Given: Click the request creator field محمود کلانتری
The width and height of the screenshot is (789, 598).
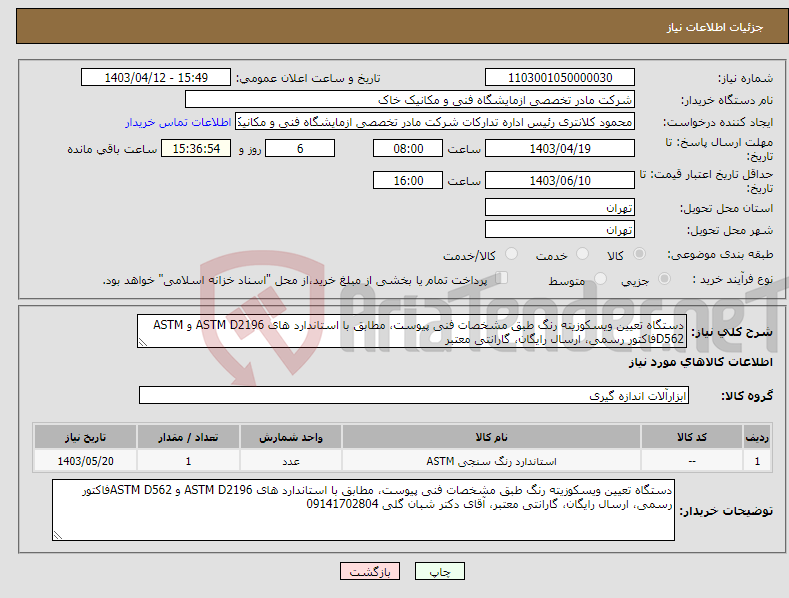Looking at the screenshot, I should [x=435, y=122].
